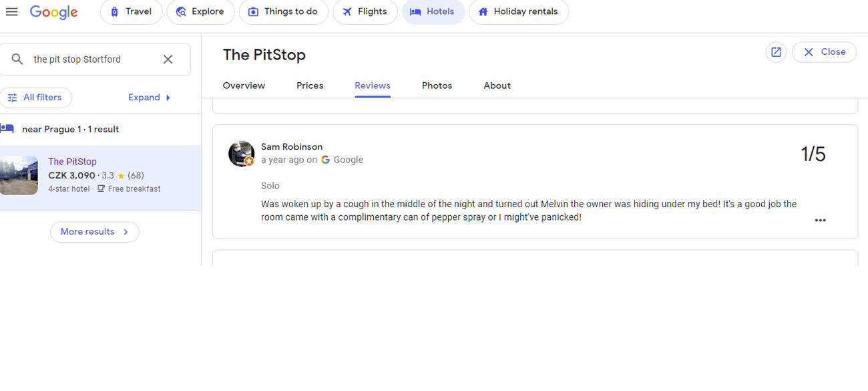The height and width of the screenshot is (391, 868).
Task: Close the PitStop details panel
Action: [x=824, y=52]
